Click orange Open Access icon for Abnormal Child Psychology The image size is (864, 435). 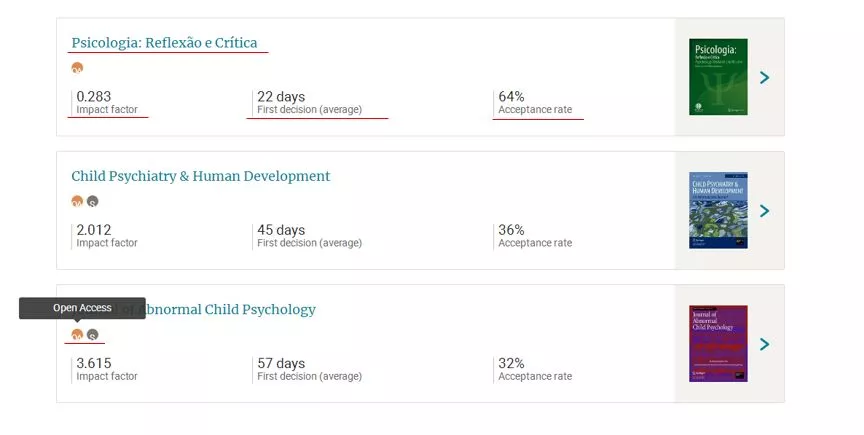point(77,335)
